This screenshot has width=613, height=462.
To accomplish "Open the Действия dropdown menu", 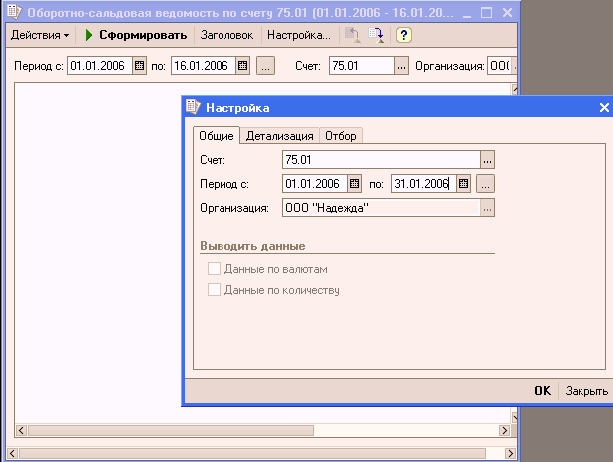I will (x=40, y=35).
